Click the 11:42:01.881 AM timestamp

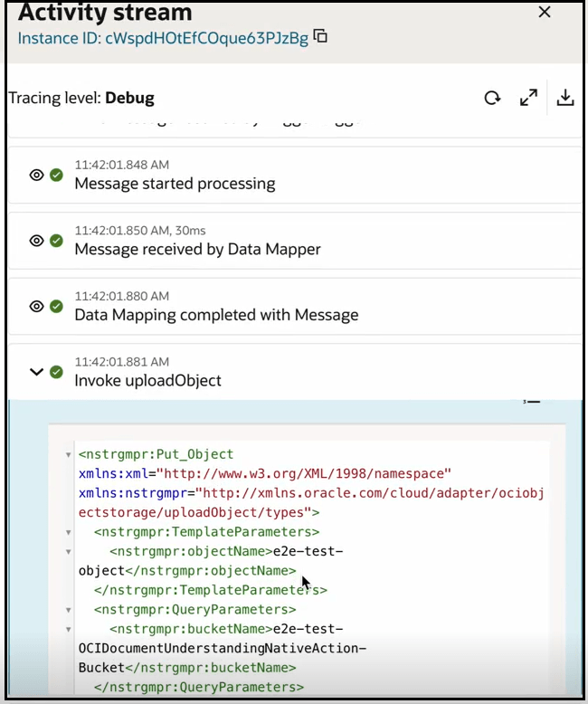pyautogui.click(x=121, y=362)
